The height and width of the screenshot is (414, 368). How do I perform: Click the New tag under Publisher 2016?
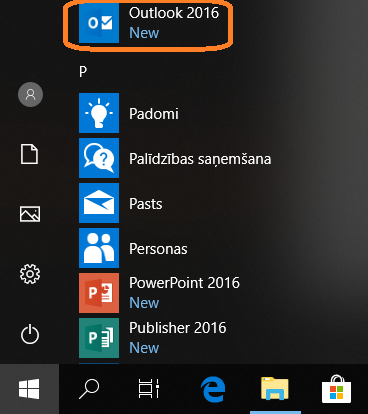point(144,348)
